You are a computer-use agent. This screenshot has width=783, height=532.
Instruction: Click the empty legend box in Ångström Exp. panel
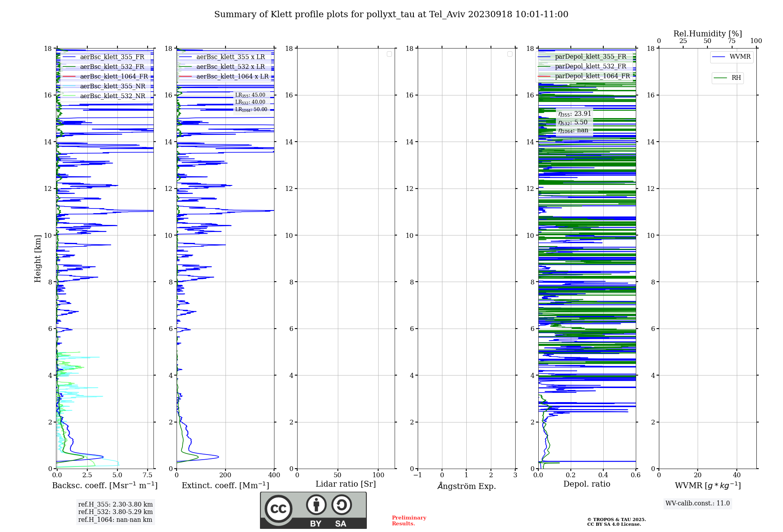pos(510,54)
